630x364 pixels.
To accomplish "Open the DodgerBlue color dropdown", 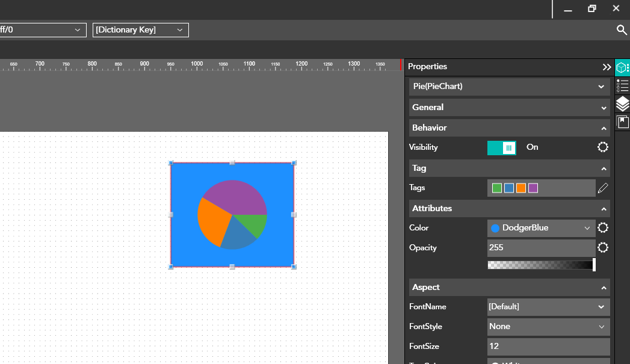I will [540, 228].
